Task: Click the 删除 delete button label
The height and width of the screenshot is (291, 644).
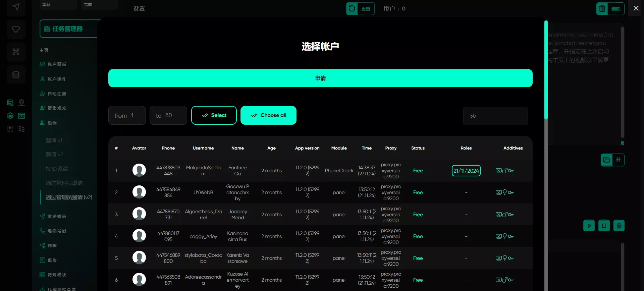Action: [x=616, y=9]
